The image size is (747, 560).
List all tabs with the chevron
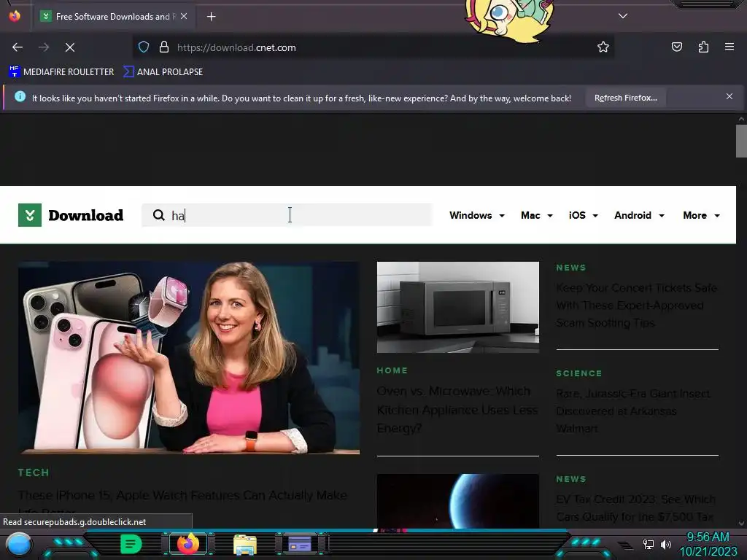click(623, 16)
